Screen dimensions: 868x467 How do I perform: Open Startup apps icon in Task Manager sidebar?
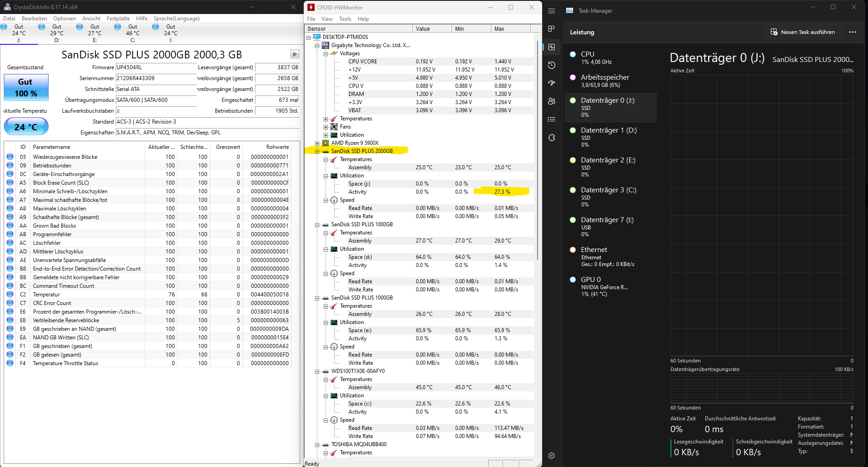click(x=552, y=83)
